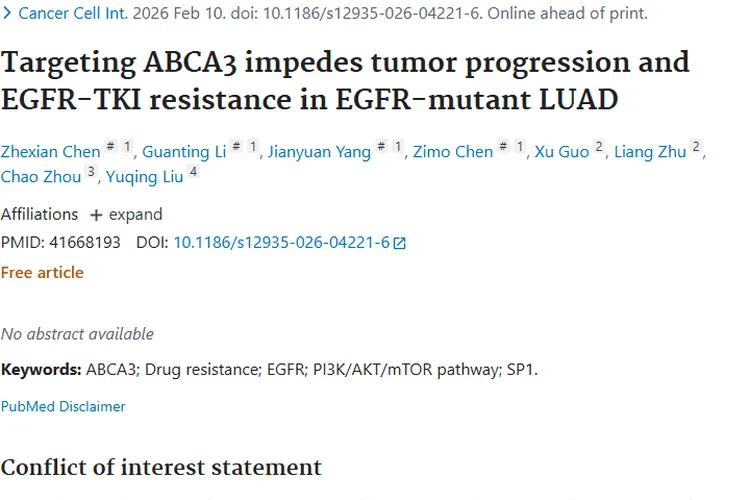Show affiliation 2 next to Xu Guo
The height and width of the screenshot is (500, 750).
[599, 147]
